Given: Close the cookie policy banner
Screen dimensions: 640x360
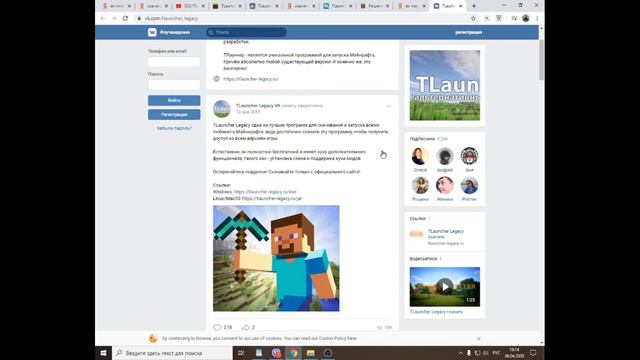Looking at the screenshot, I should 478,338.
